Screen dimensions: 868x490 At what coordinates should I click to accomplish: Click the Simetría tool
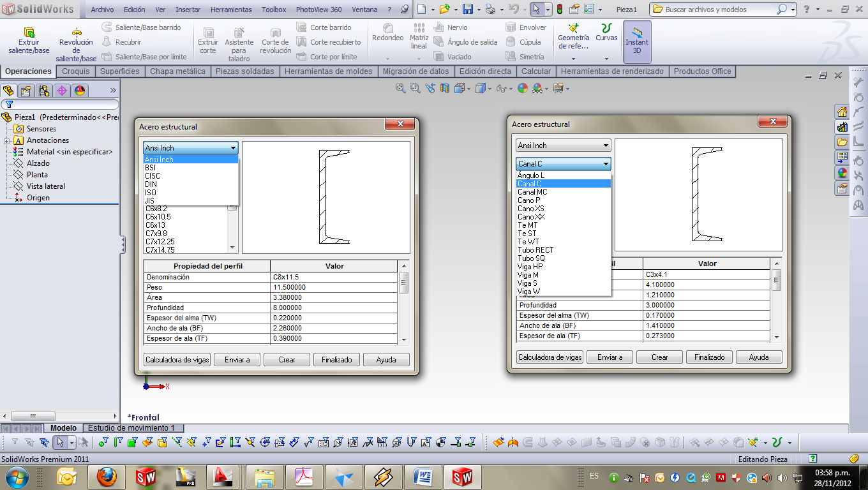tap(525, 57)
